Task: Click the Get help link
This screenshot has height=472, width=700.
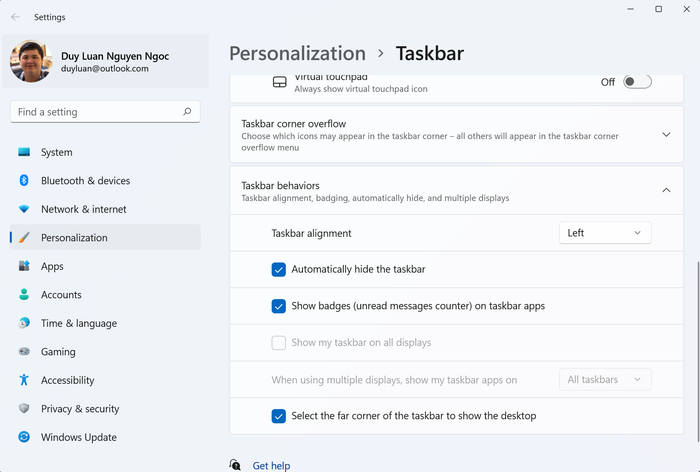Action: click(271, 466)
